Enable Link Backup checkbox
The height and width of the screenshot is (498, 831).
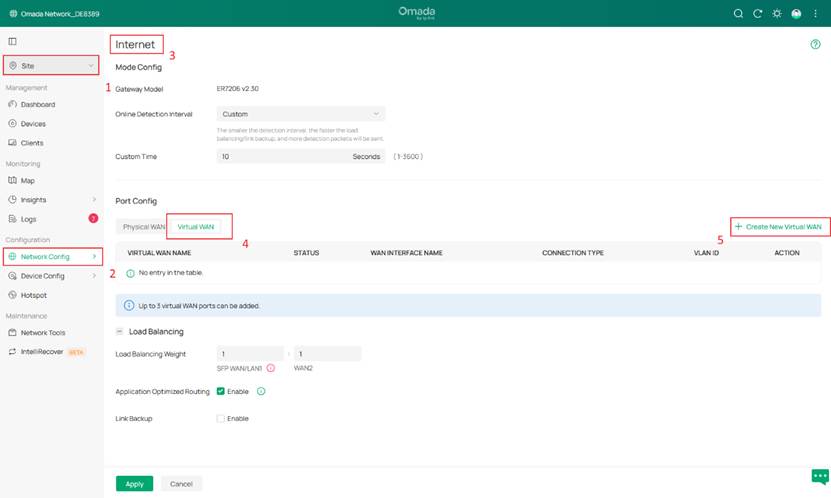[220, 419]
